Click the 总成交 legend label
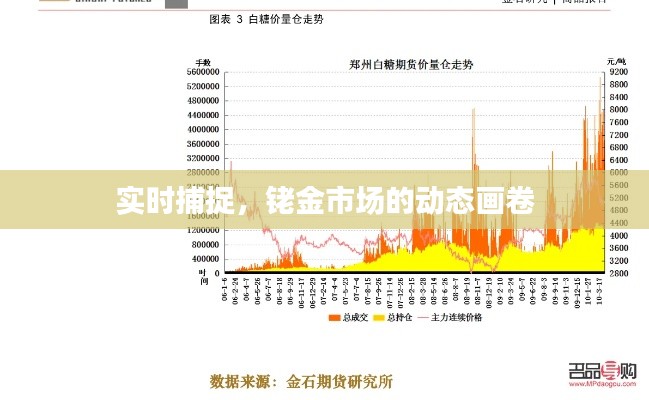Screen dimensions: 649x400 351,318
